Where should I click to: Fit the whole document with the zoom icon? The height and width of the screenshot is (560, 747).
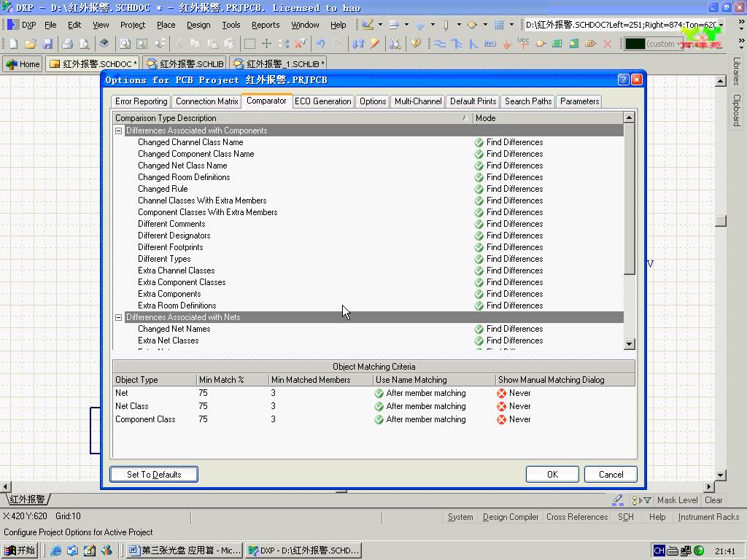pos(125,44)
